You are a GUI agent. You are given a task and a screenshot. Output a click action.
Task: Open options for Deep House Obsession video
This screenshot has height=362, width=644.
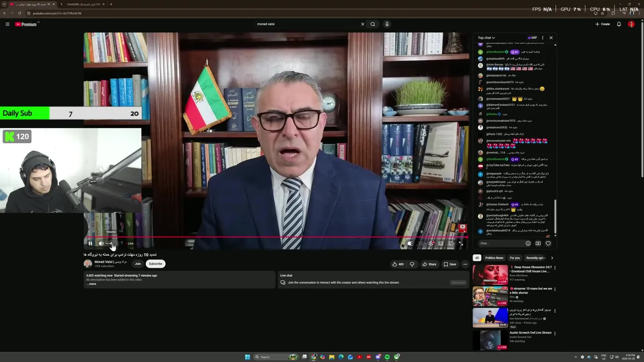[x=554, y=268]
